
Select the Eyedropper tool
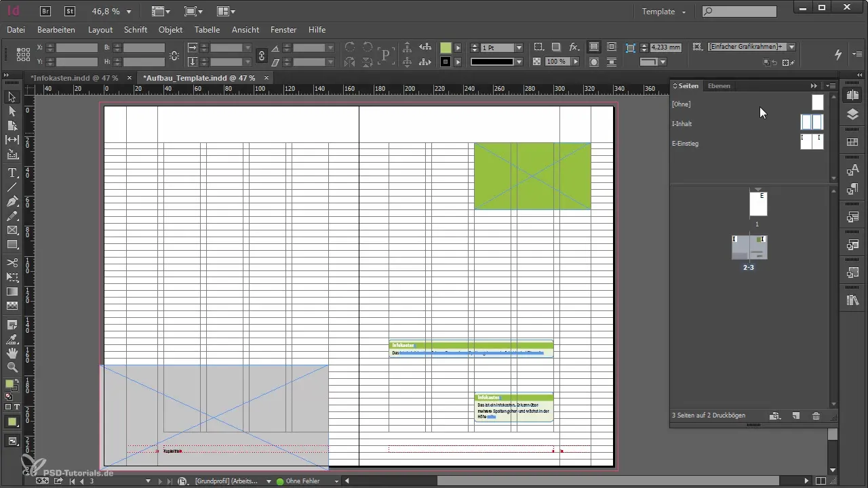point(12,339)
